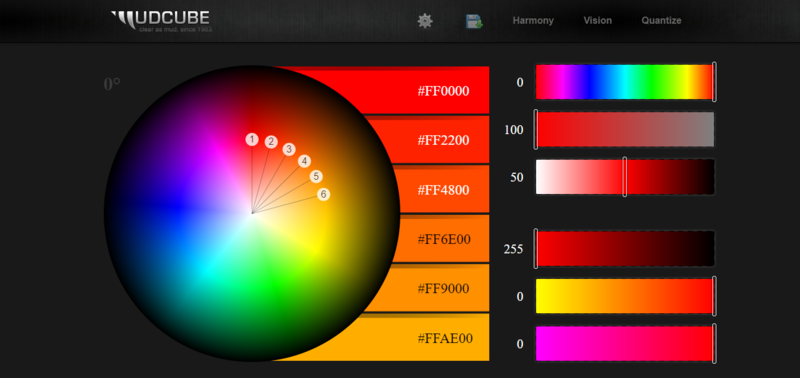
Task: Click the red value 255
Action: 514,249
